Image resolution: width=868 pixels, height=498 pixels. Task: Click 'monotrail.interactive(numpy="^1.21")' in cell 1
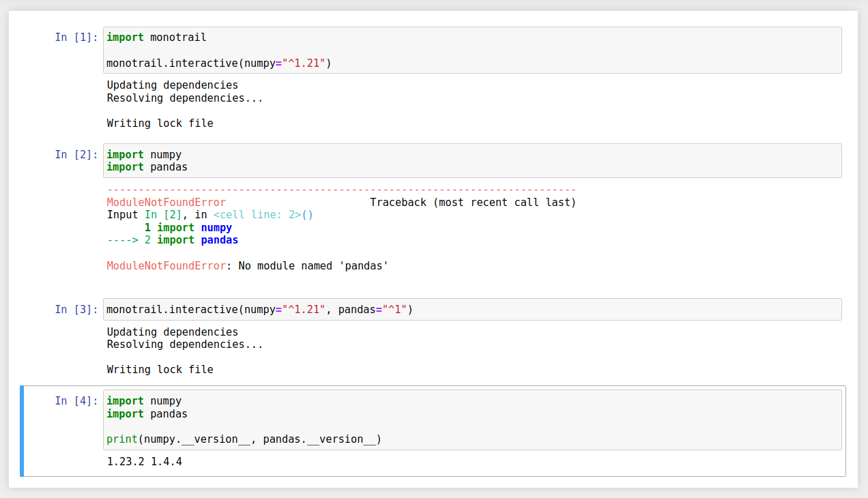pos(219,63)
